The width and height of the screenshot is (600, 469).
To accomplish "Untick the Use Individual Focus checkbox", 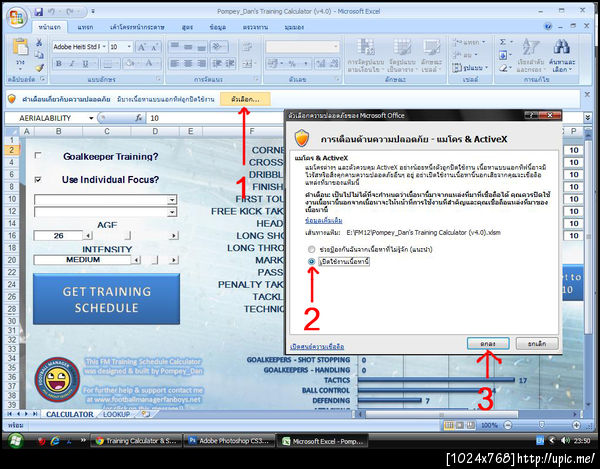I will click(x=38, y=179).
